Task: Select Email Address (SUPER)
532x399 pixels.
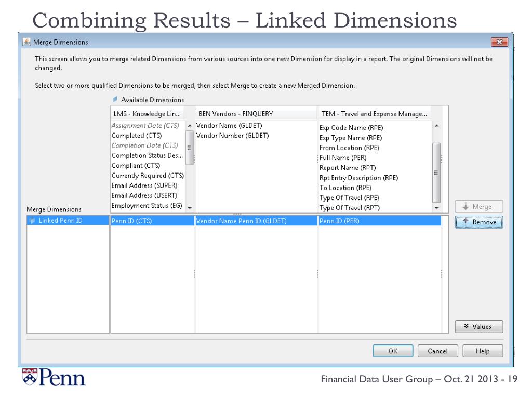Action: click(x=144, y=185)
